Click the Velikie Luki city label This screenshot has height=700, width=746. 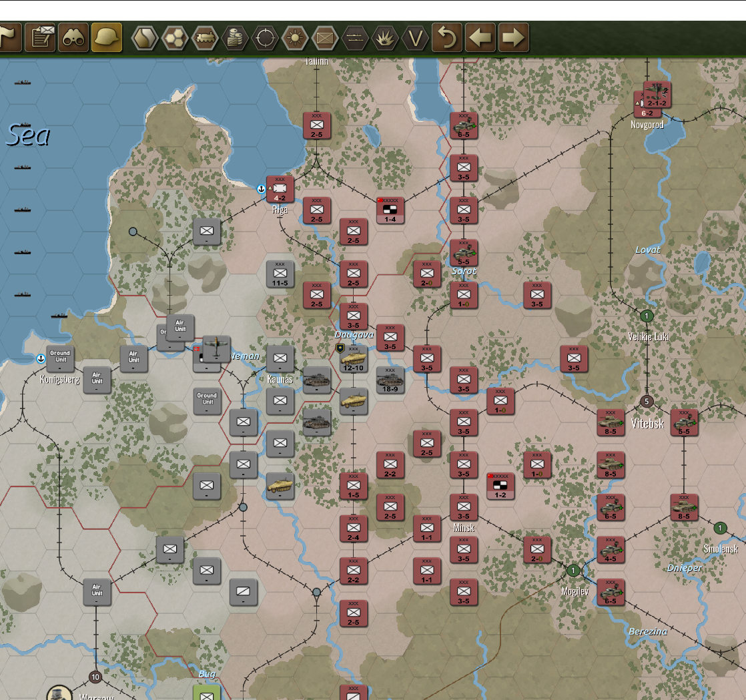click(x=648, y=337)
